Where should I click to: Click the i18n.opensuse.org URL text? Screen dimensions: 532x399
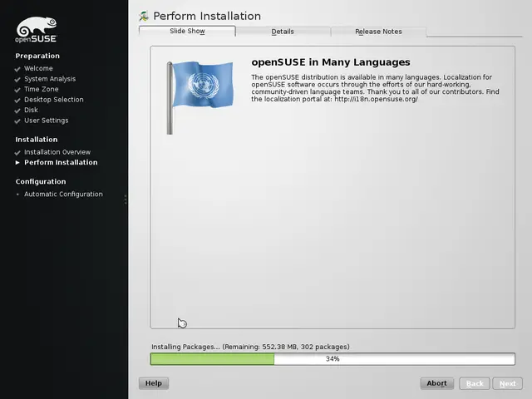pos(376,99)
